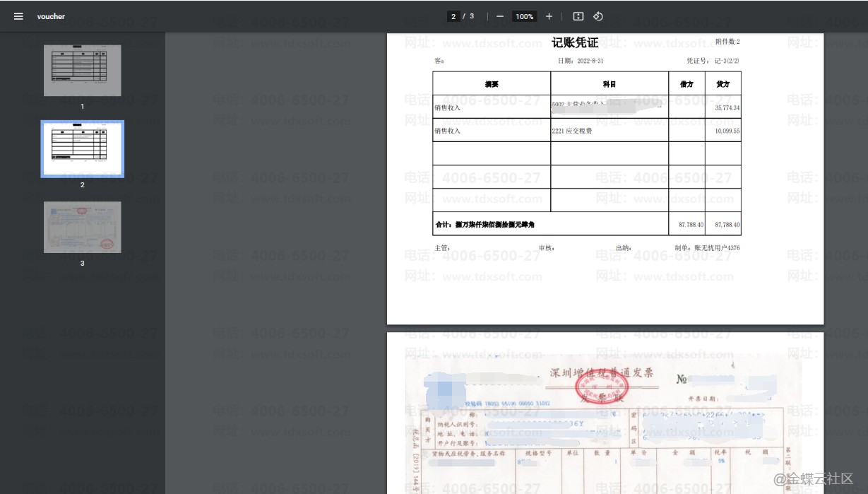
Task: Open page 1 thumbnail in sidebar
Action: [82, 71]
